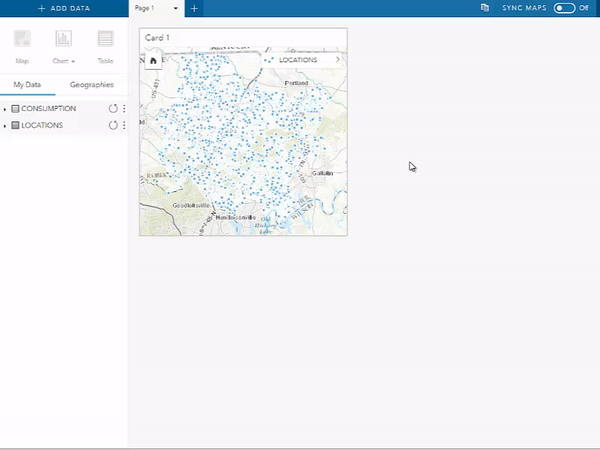Screen dimensions: 600x450
Task: Click the LOCATIONS table icon
Action: [x=15, y=125]
